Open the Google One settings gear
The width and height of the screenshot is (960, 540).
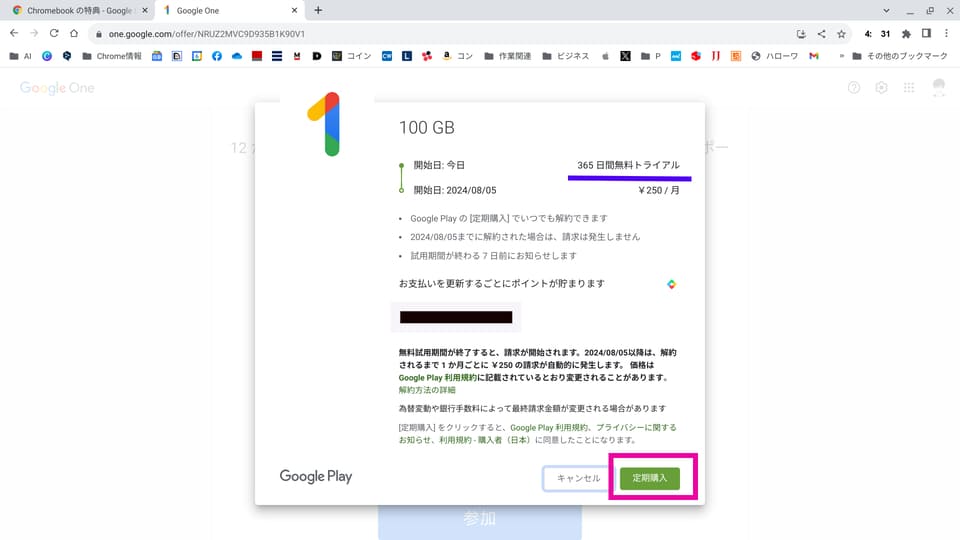(x=881, y=88)
